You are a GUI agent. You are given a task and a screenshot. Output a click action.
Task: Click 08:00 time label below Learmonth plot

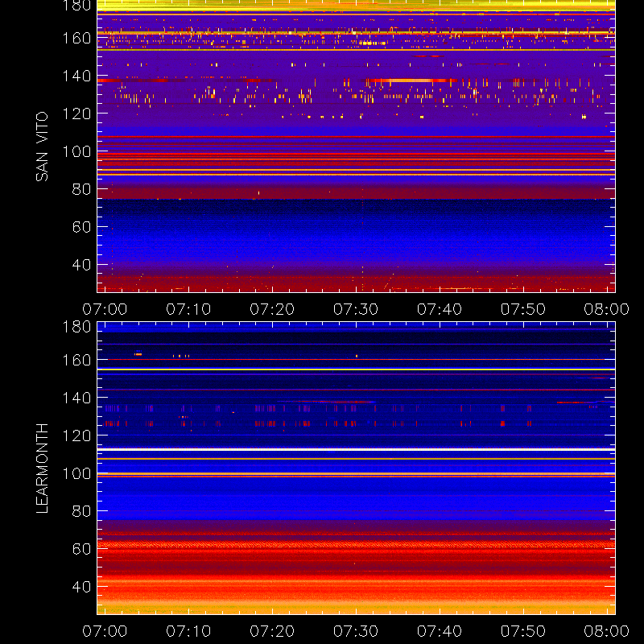click(607, 631)
